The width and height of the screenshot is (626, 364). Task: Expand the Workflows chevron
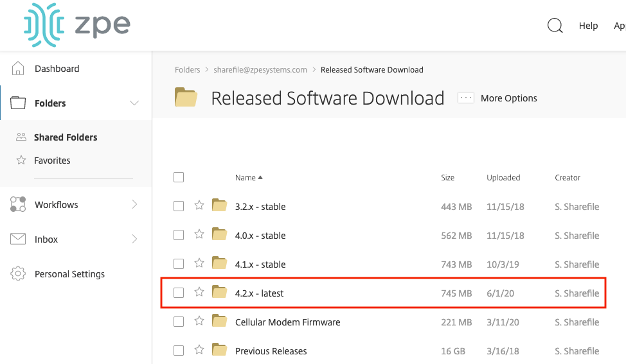pyautogui.click(x=134, y=204)
